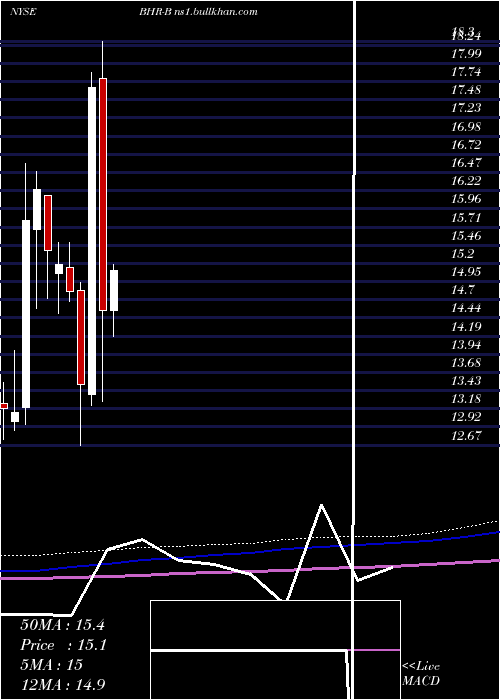Click the 16.72 price axis label
The height and width of the screenshot is (700, 500).
pos(466,145)
